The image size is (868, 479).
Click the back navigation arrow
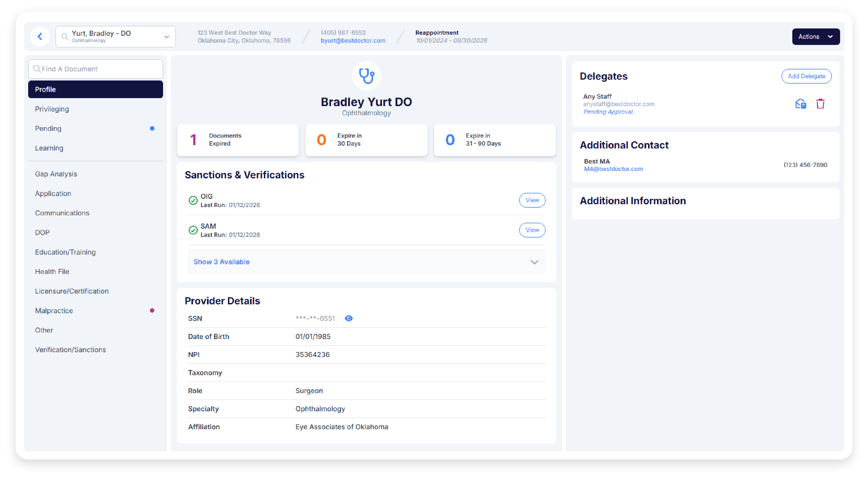coord(40,36)
